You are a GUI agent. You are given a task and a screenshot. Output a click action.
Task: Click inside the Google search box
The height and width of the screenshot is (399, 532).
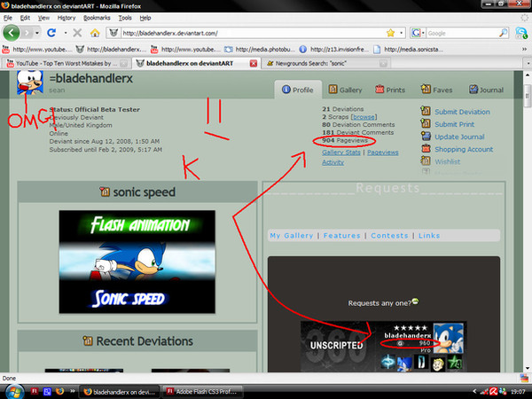click(x=462, y=33)
